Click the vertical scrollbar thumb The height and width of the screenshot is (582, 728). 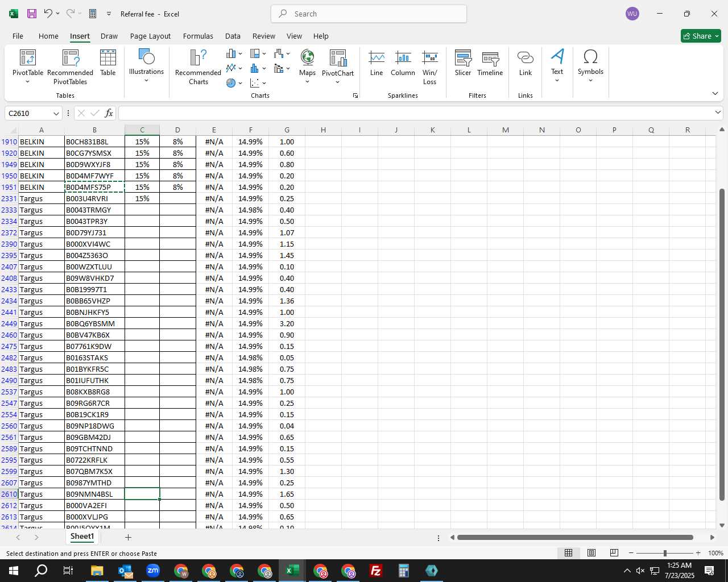(x=722, y=344)
